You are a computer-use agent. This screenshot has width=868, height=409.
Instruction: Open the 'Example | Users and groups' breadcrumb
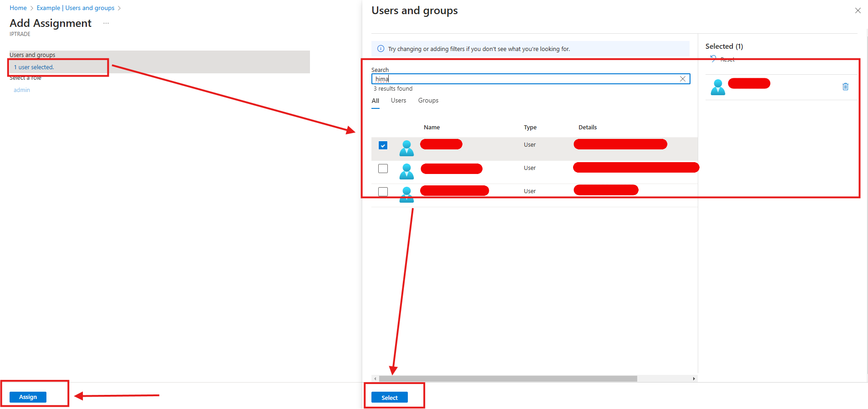click(x=76, y=8)
